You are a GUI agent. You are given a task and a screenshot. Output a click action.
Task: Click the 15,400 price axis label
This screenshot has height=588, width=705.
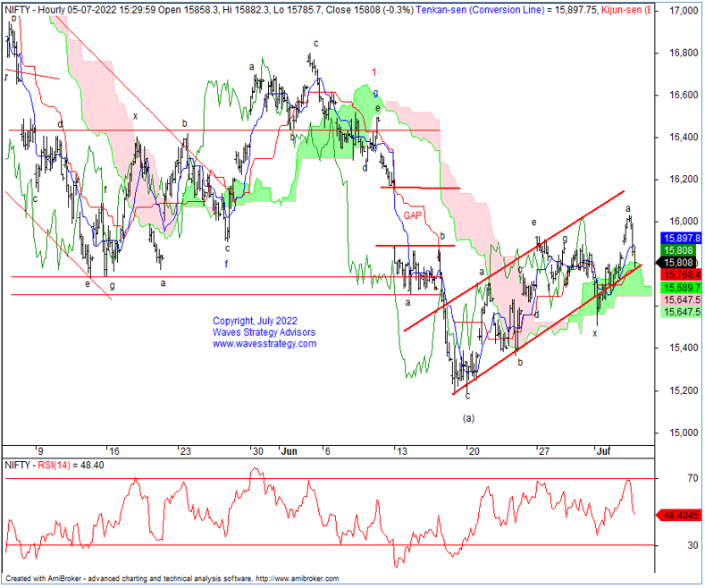pos(684,348)
